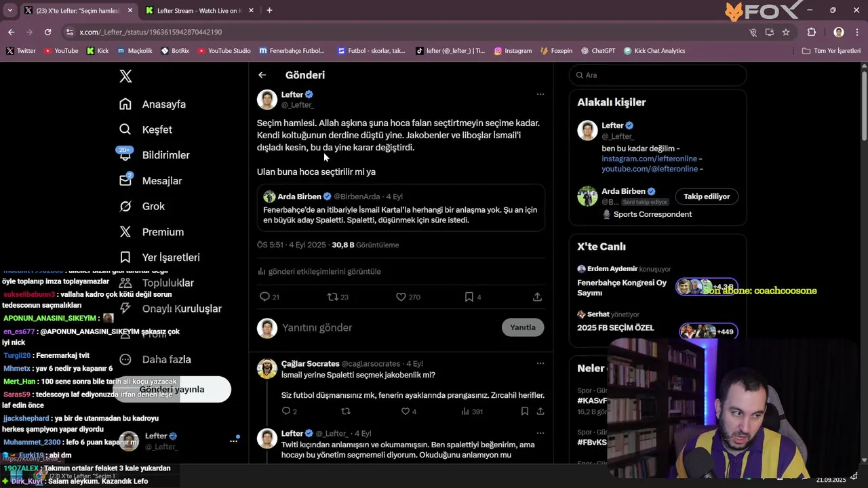The image size is (868, 488).
Task: Open account menu dots beside Lefter profile
Action: [233, 441]
